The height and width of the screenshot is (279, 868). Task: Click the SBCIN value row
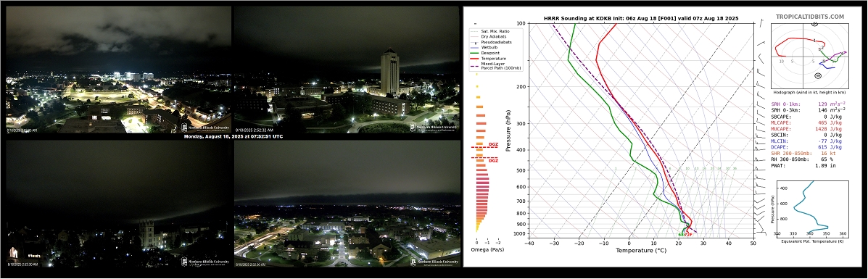coord(807,135)
